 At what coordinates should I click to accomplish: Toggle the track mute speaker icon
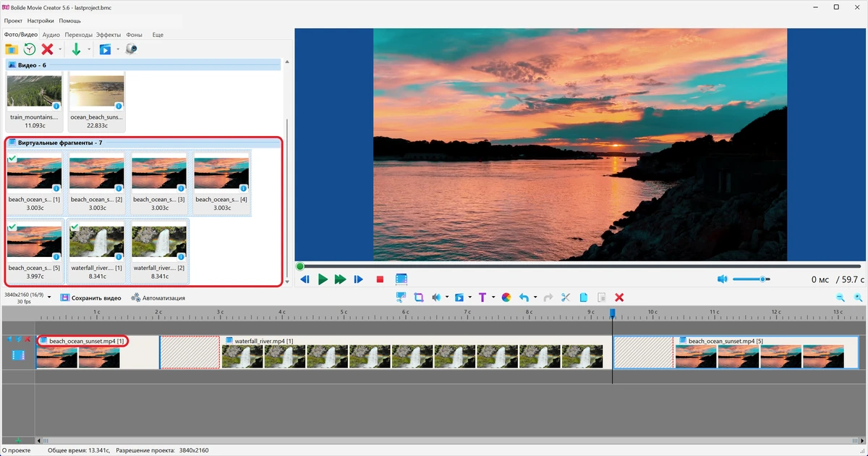(10, 339)
